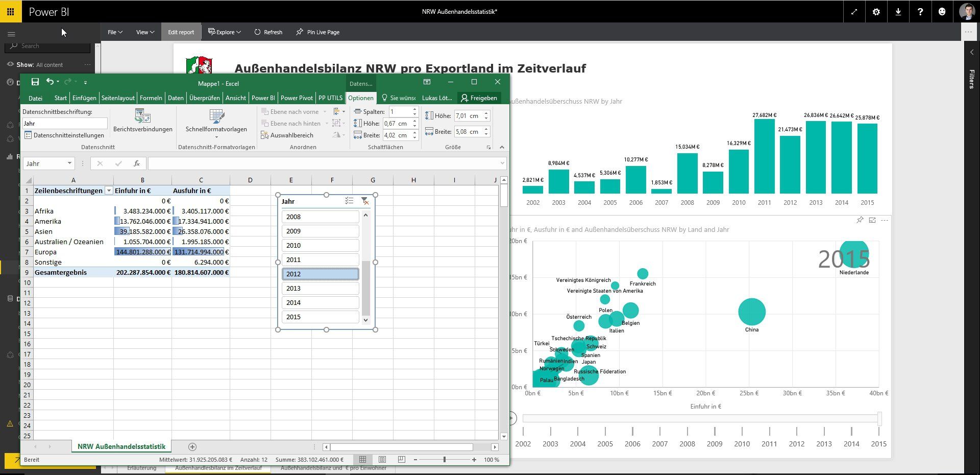Toggle the Power BI navigation hamburger menu

(x=11, y=34)
